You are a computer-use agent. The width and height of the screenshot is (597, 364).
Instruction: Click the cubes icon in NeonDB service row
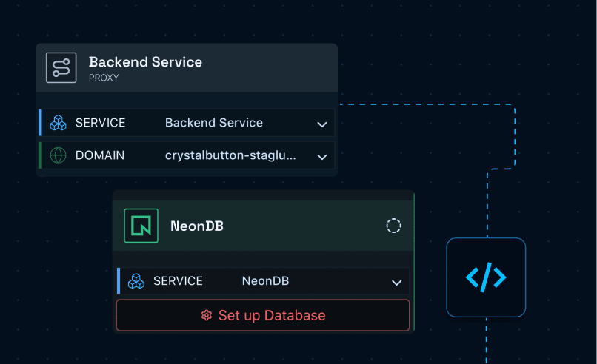(x=136, y=281)
